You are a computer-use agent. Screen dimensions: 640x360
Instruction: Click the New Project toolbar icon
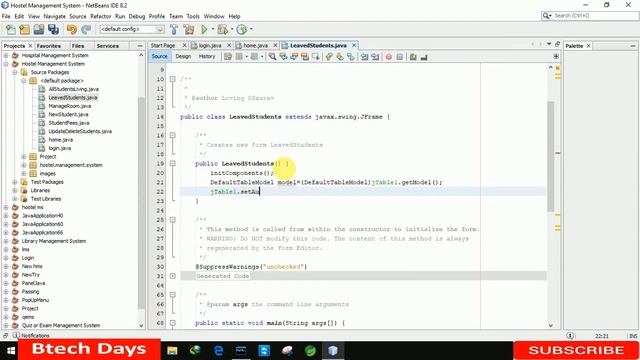25,29
